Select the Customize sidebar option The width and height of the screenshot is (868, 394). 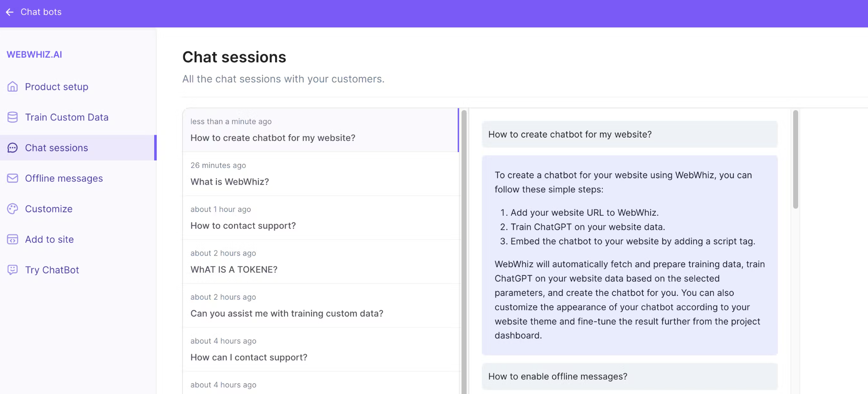[x=49, y=209]
